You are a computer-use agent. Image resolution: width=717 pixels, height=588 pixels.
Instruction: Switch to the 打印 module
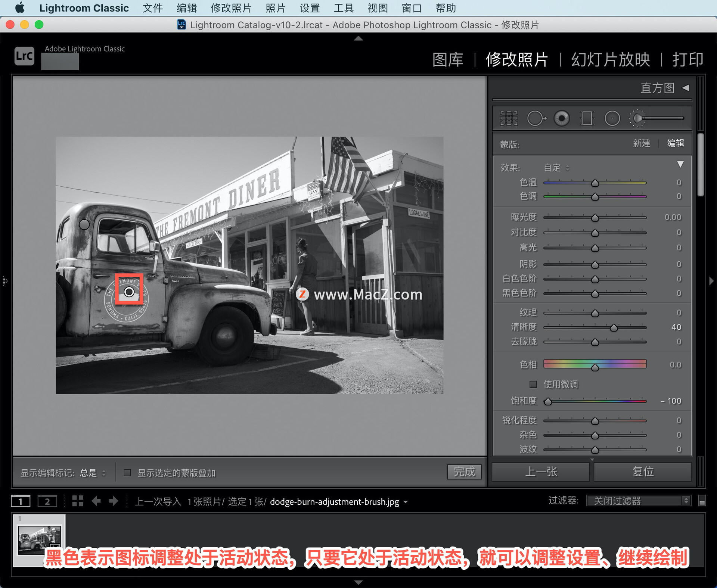click(x=688, y=59)
